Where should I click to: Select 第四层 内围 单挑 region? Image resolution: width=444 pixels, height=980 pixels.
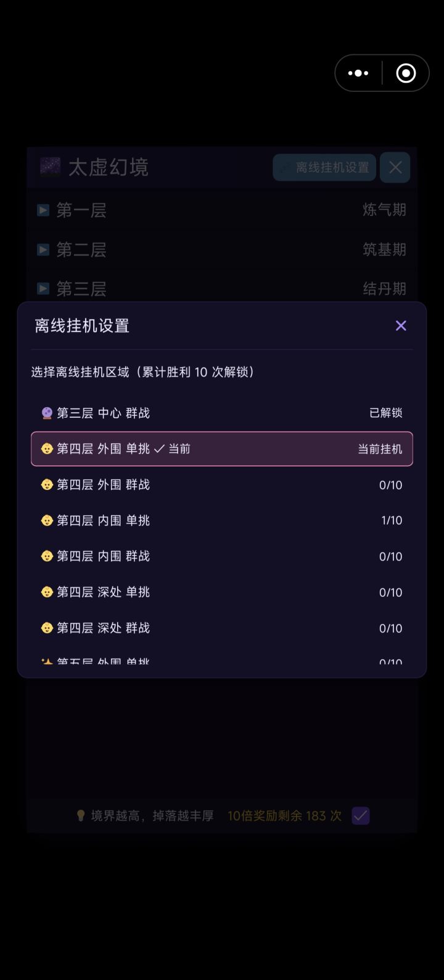[222, 520]
